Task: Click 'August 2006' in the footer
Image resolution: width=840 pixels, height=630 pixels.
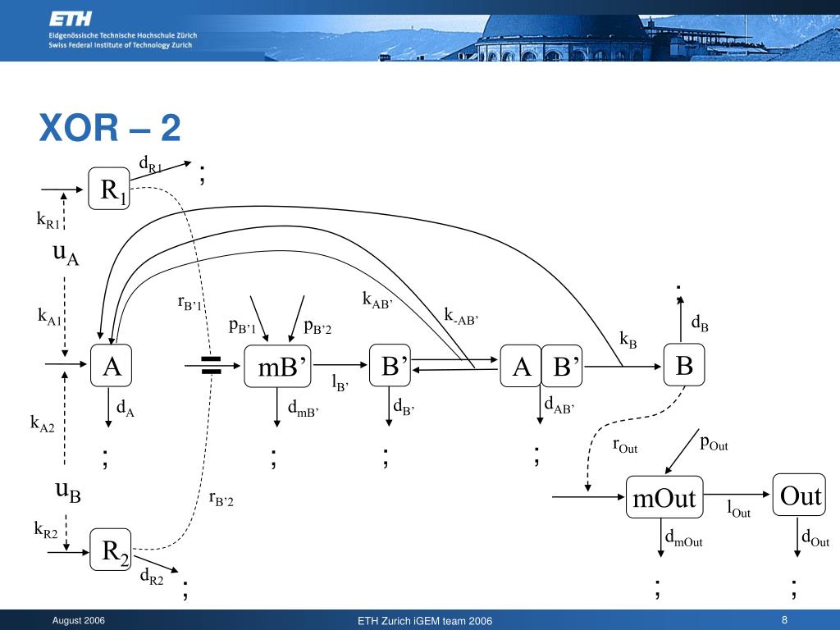Action: click(x=79, y=620)
